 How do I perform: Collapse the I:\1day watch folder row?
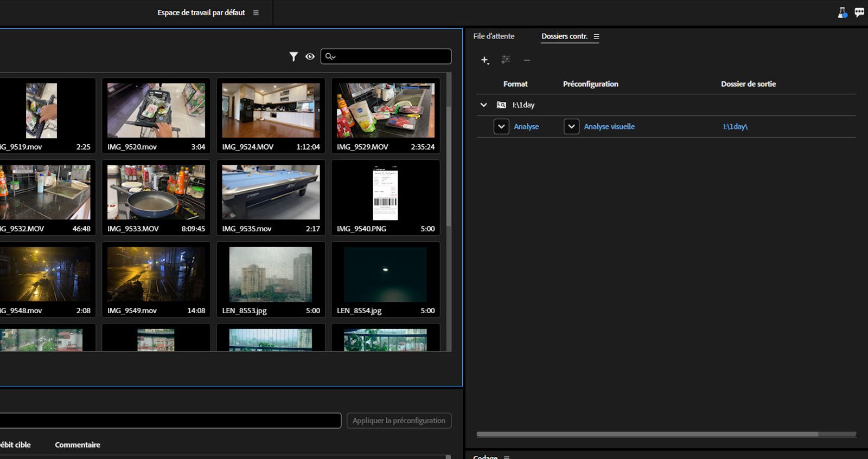click(x=483, y=105)
